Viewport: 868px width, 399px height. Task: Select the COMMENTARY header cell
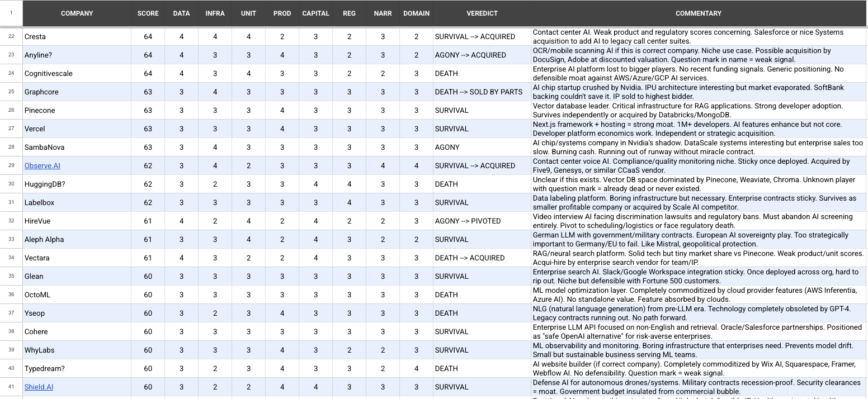click(x=699, y=13)
